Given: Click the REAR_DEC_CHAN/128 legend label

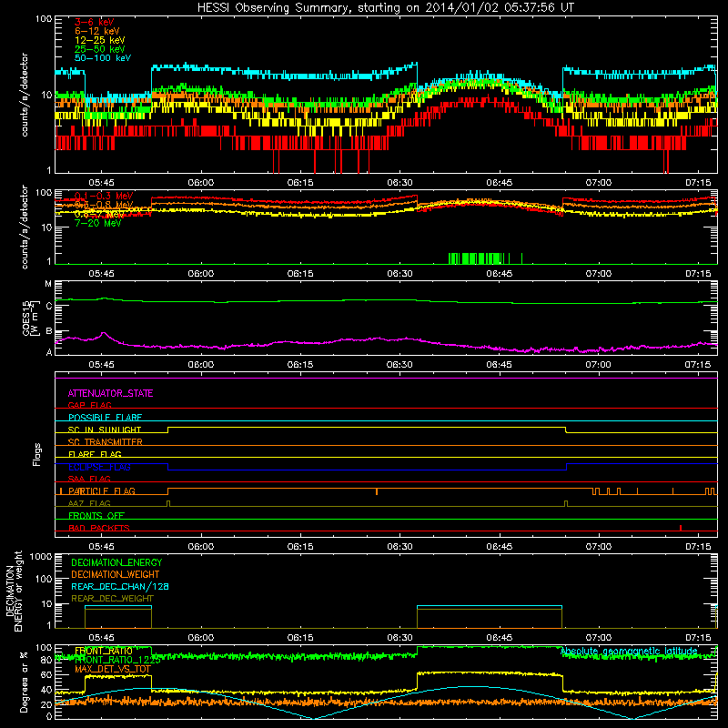Looking at the screenshot, I should [120, 586].
